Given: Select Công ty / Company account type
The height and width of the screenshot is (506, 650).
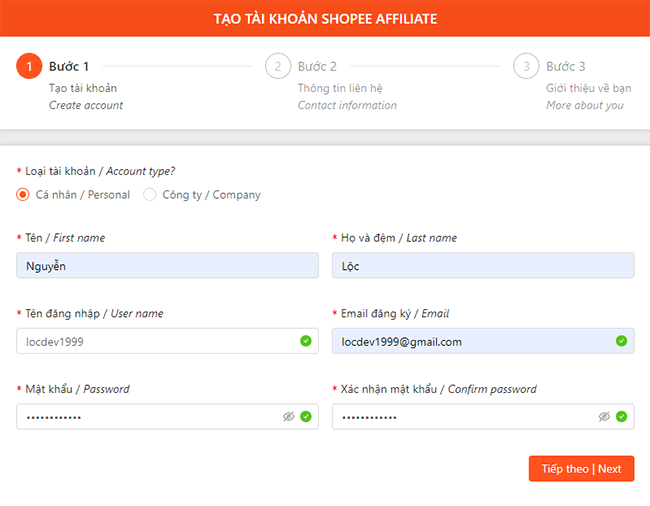Looking at the screenshot, I should click(x=150, y=195).
